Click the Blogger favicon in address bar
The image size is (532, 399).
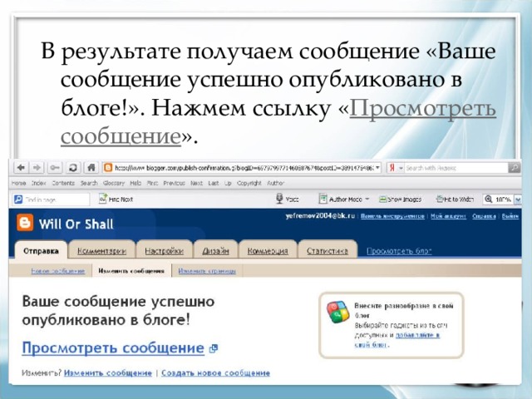[108, 168]
